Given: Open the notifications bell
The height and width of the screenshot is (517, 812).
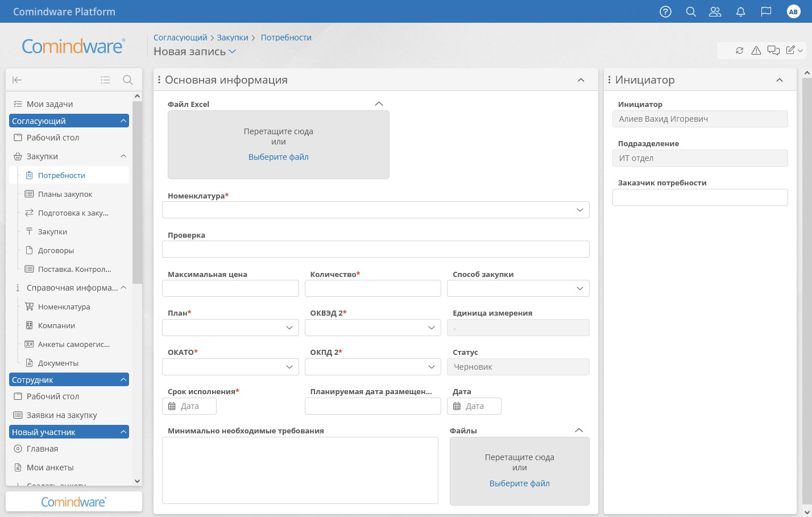Looking at the screenshot, I should tap(740, 11).
